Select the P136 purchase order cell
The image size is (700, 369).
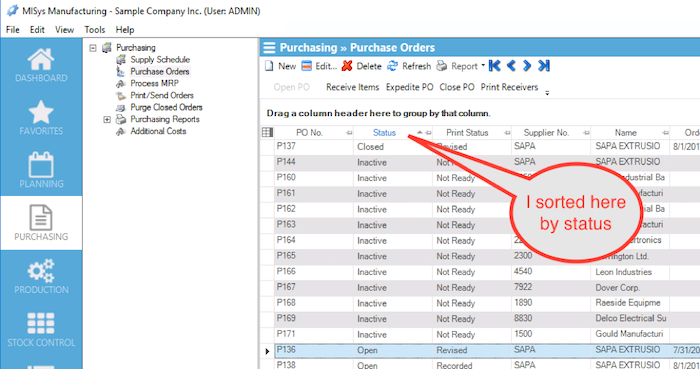click(x=314, y=350)
